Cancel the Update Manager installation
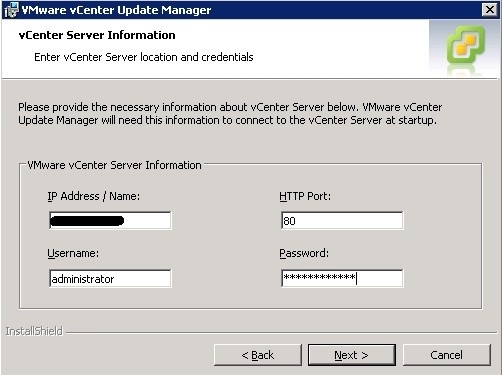The height and width of the screenshot is (375, 502). (447, 355)
